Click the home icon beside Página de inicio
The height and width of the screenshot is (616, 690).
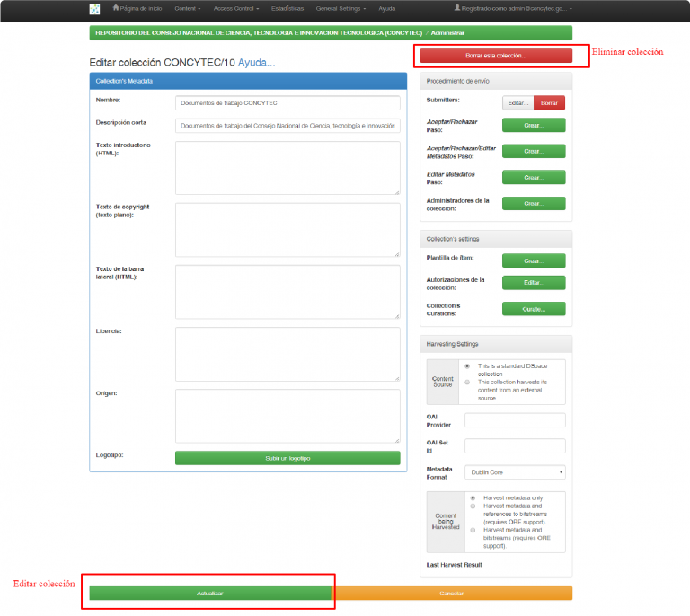tap(116, 8)
